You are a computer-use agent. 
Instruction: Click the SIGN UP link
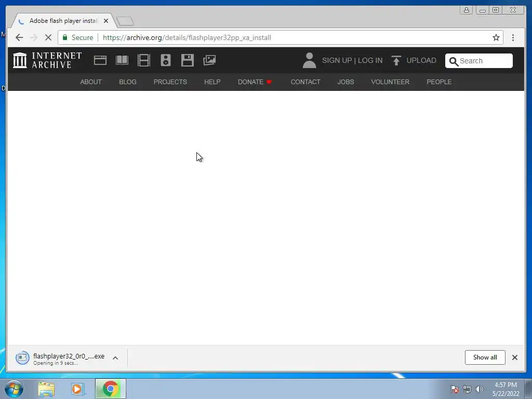pyautogui.click(x=337, y=60)
